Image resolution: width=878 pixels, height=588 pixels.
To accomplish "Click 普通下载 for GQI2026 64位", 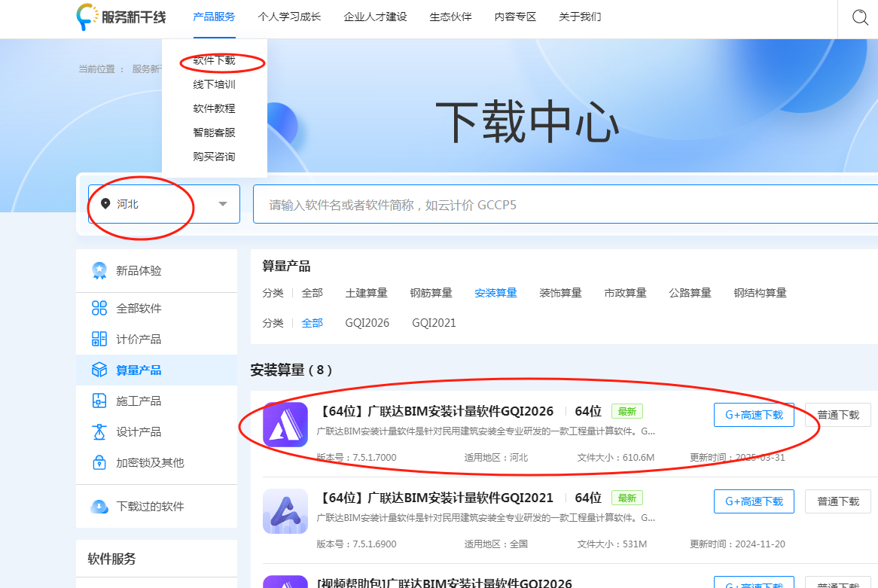I will [x=837, y=415].
